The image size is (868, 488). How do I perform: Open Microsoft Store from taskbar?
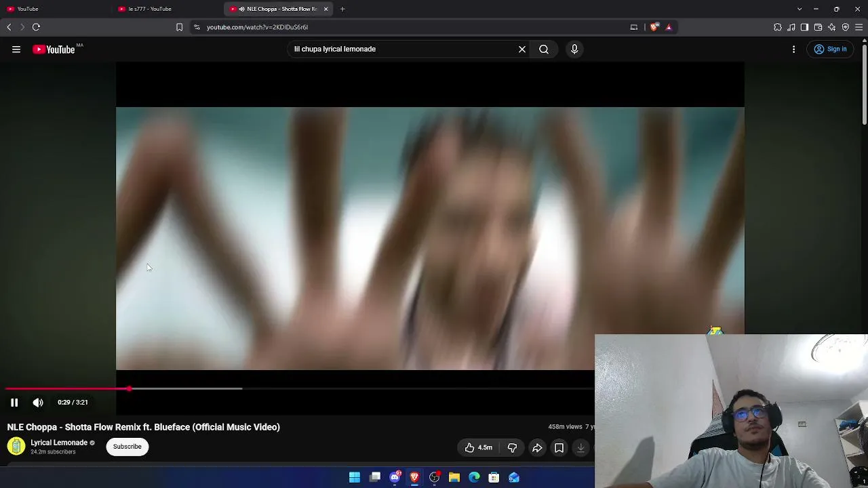tap(494, 477)
